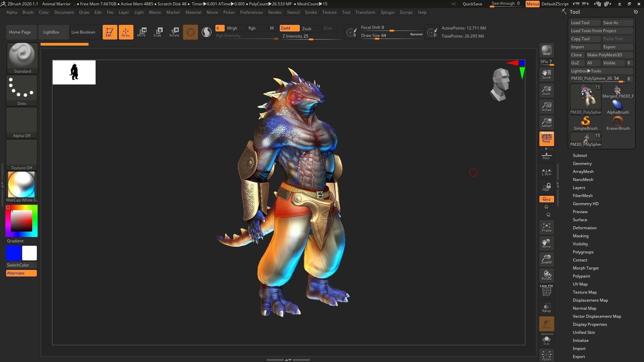Screen dimensions: 644x362
Task: Click the LightBox button
Action: (51, 32)
